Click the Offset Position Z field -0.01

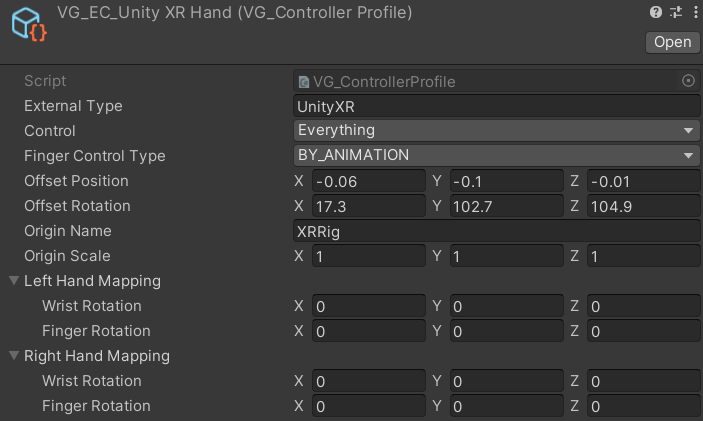[643, 181]
